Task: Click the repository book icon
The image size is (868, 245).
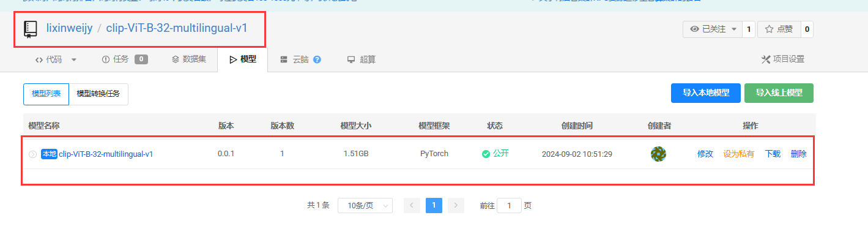Action: point(31,29)
